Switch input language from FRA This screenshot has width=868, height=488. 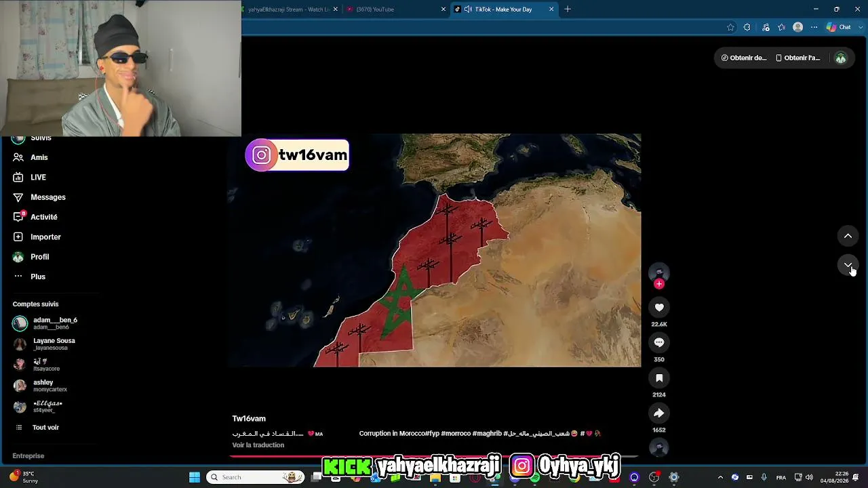[781, 477]
